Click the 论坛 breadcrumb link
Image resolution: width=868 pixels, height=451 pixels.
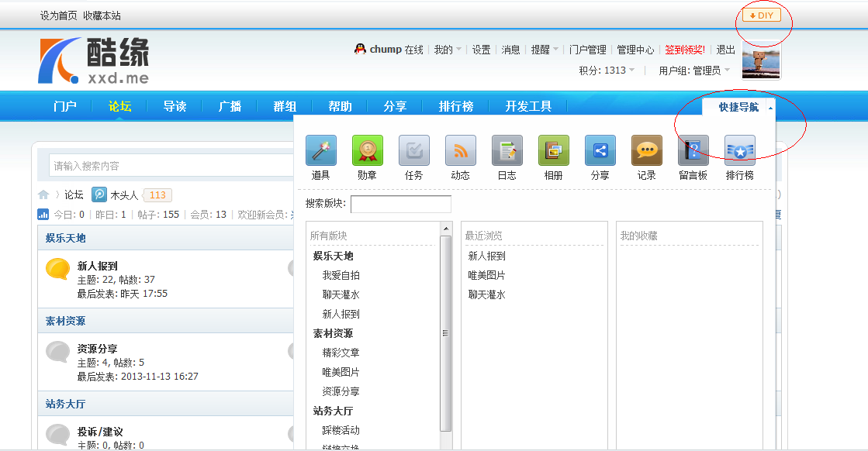pos(74,195)
